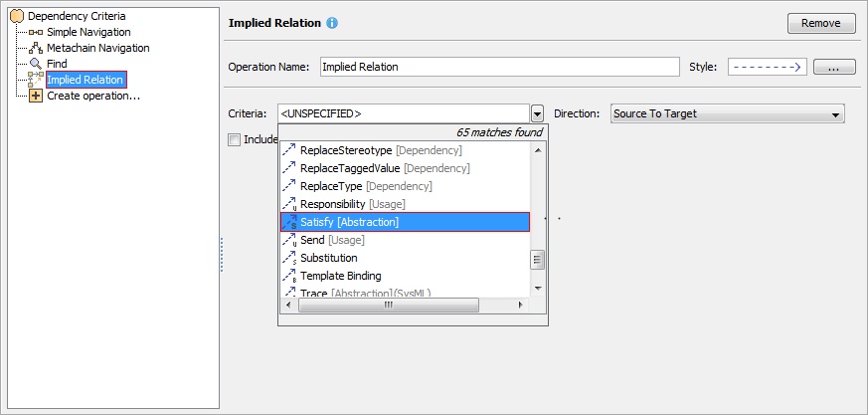Toggle the Include checkbox
The height and width of the screenshot is (415, 868).
click(235, 139)
